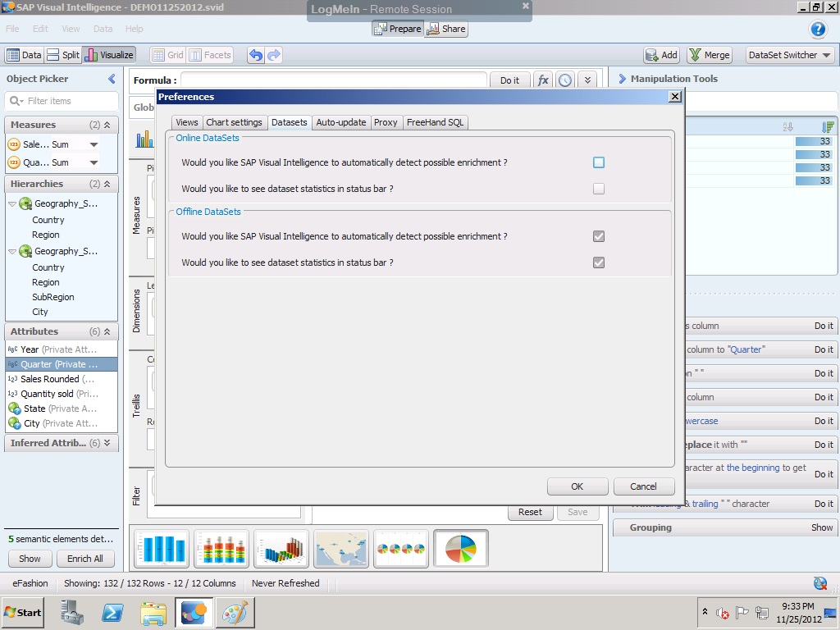840x630 pixels.
Task: Click the gray sort order icon in Manipulation Tools
Action: (788, 127)
